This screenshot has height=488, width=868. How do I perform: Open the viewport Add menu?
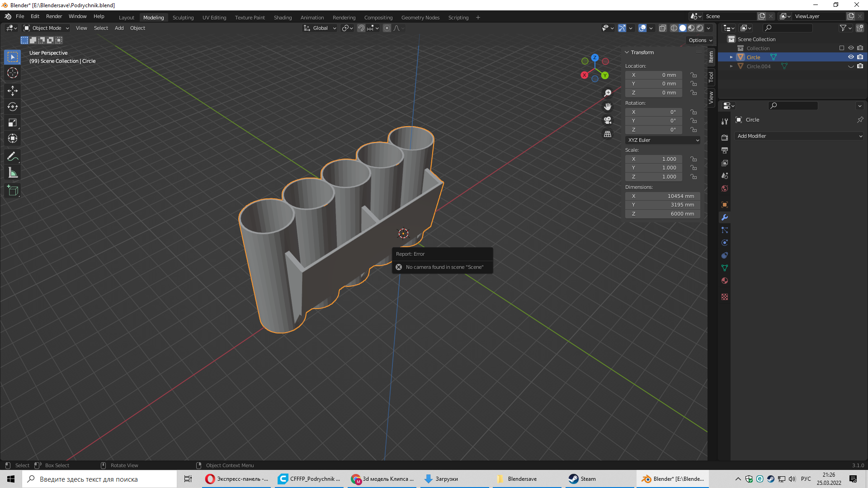(119, 28)
